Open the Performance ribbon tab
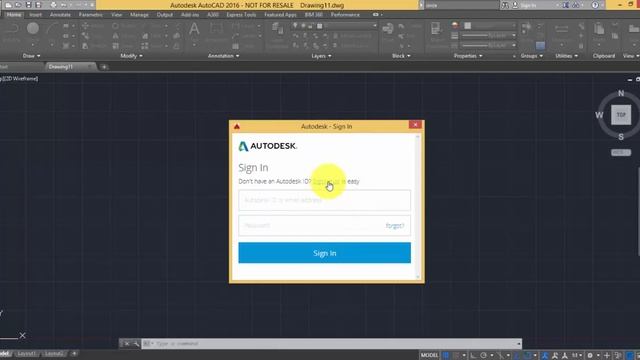Image resolution: width=640 pixels, height=360 pixels. point(345,15)
